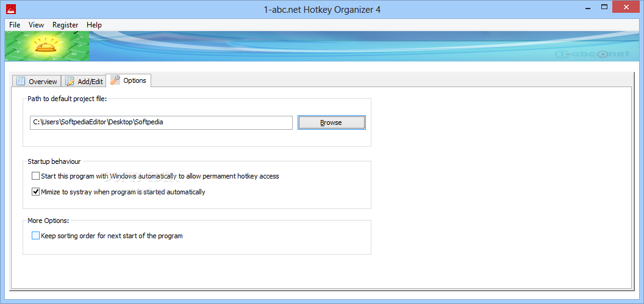Open the Register menu
The height and width of the screenshot is (304, 644).
[65, 25]
